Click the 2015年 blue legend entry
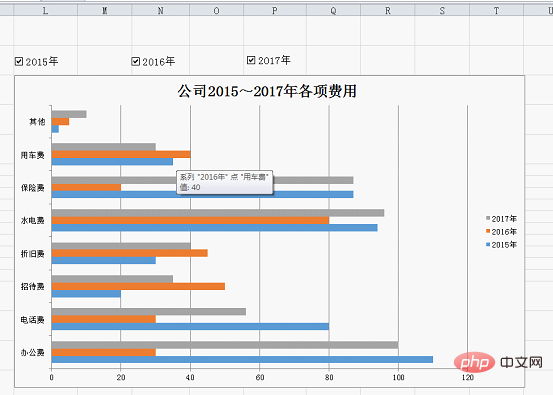The height and width of the screenshot is (395, 553). click(x=501, y=245)
